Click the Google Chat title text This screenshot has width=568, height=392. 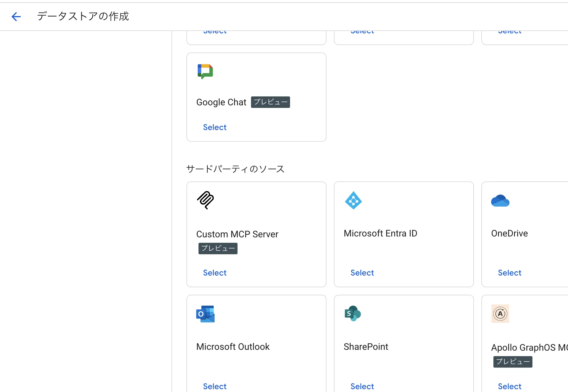221,102
